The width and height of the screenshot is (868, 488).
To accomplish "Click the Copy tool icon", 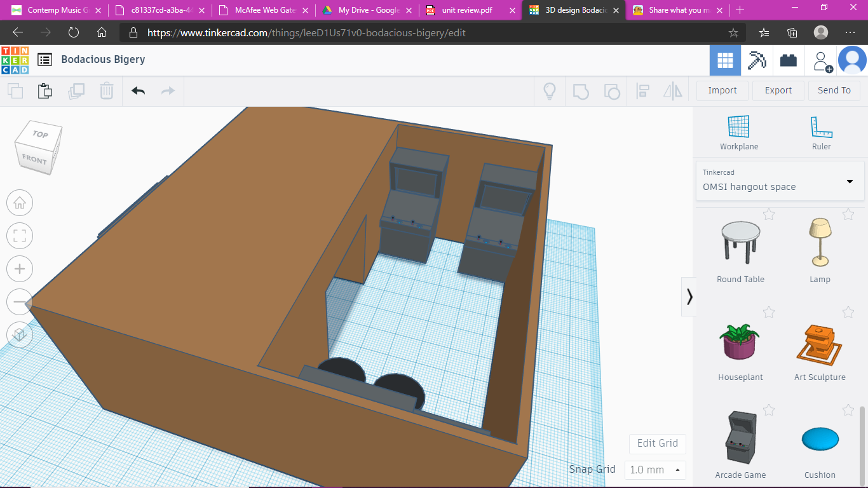I will point(15,91).
